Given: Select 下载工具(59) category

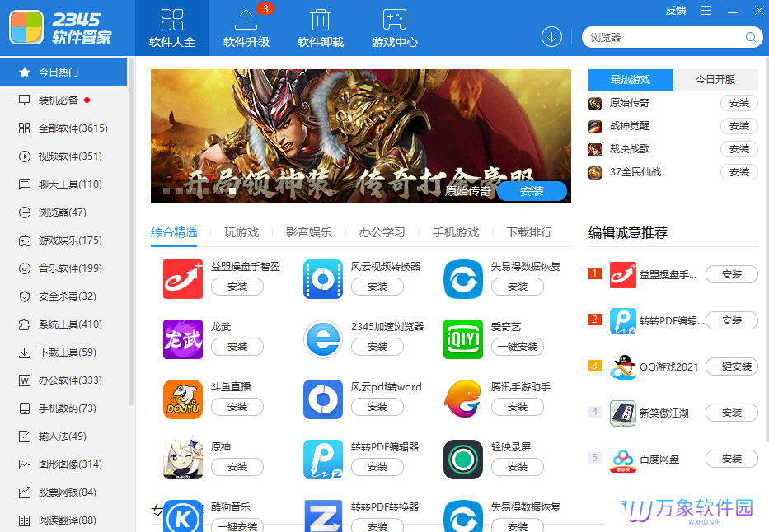Looking at the screenshot, I should (63, 352).
